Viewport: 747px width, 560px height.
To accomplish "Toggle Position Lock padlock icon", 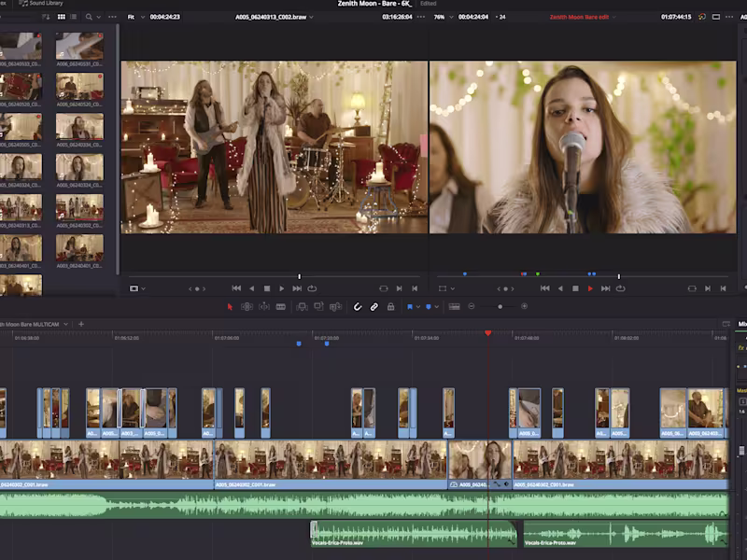I will pyautogui.click(x=390, y=306).
